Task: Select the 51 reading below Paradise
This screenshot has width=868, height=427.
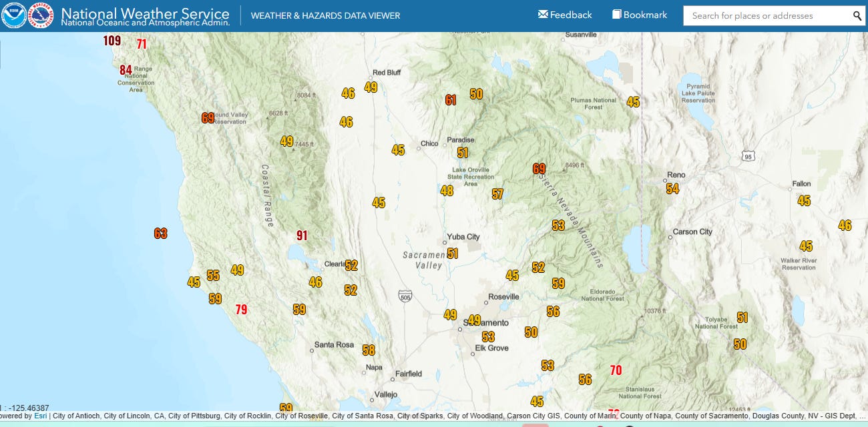Action: coord(463,153)
